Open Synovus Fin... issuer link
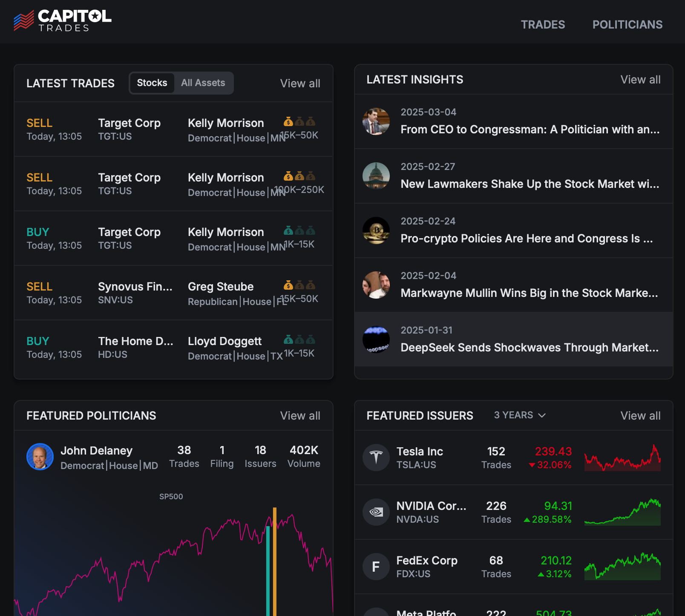 (135, 287)
